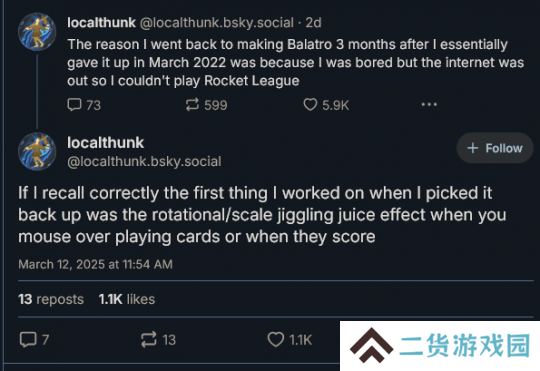Open the three-dots menu on first post
This screenshot has height=371, width=540.
coord(429,104)
